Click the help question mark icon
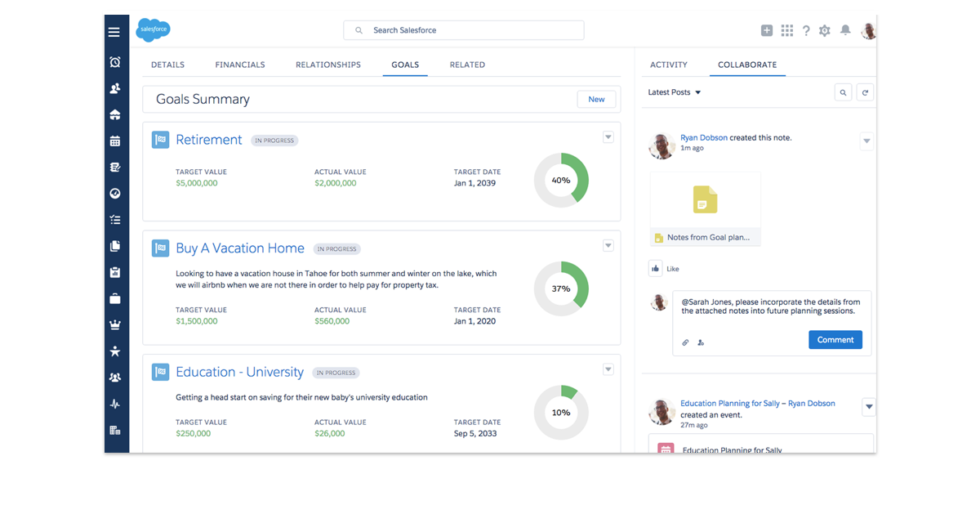Screen dimensions: 980x523 [x=806, y=30]
